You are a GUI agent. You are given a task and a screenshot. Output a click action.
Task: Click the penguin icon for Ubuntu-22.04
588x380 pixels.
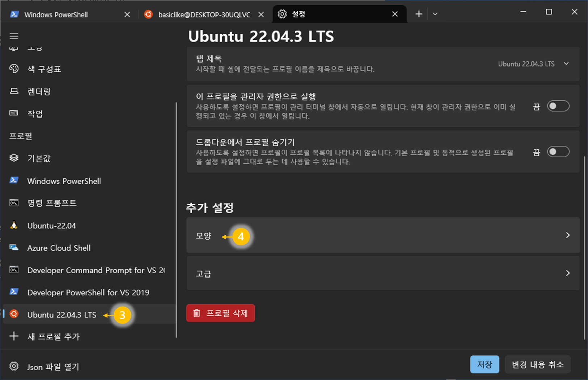tap(14, 225)
